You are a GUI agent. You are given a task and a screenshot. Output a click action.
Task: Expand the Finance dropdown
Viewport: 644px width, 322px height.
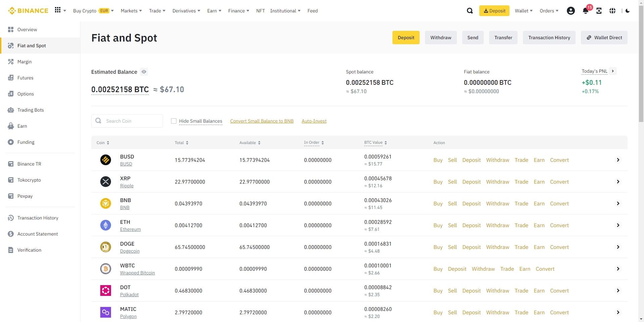[238, 11]
